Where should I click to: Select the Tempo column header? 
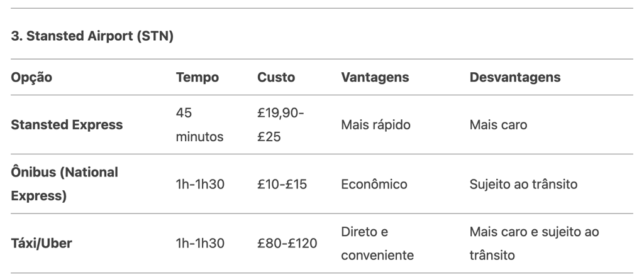click(x=197, y=77)
